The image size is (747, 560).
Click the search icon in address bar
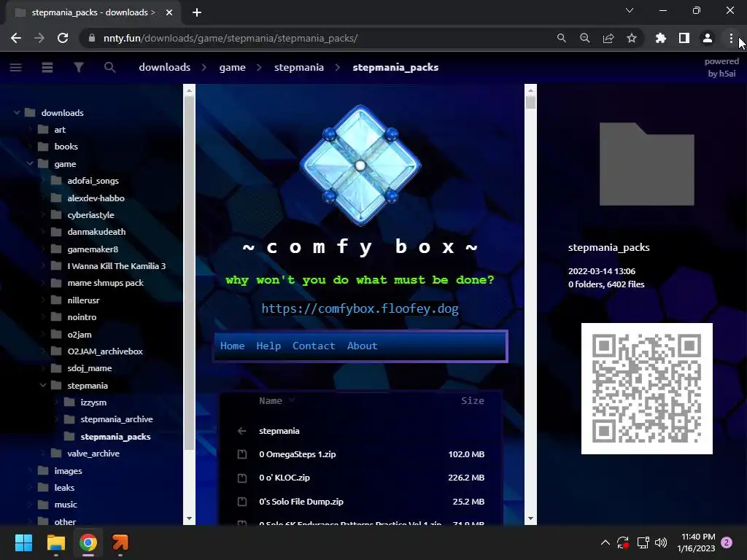[x=562, y=38]
